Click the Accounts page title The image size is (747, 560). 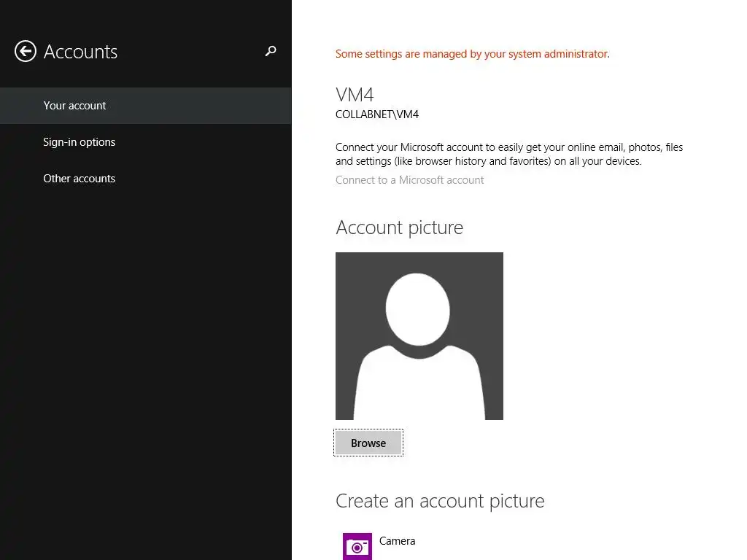click(80, 52)
